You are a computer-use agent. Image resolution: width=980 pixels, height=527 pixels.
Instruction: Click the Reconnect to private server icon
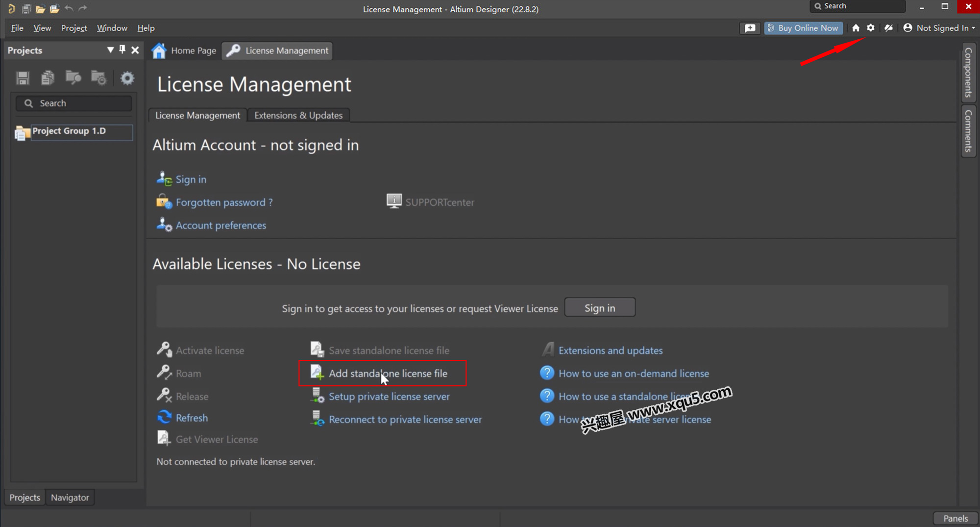(318, 418)
